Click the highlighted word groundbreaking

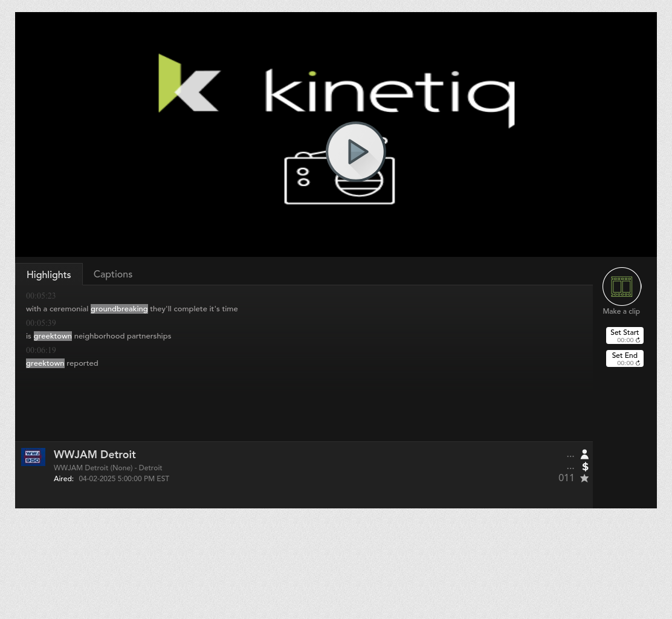(119, 309)
